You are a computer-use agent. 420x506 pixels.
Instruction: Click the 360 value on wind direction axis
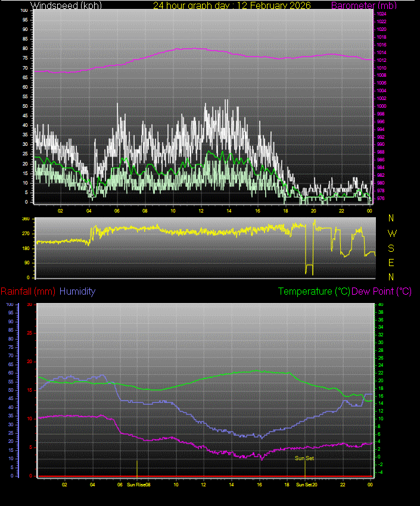(26, 219)
